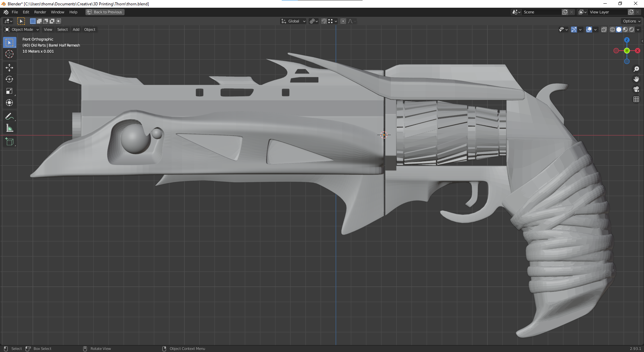Select the Move tool

pos(9,67)
